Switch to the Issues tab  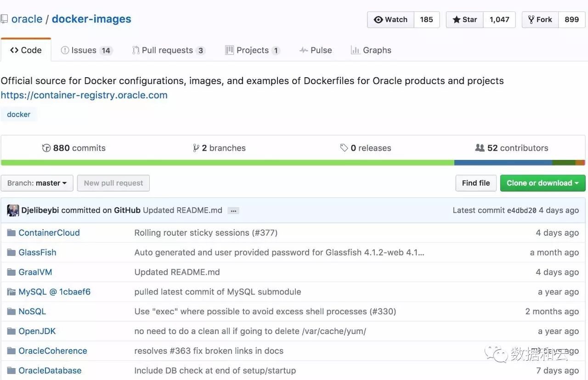pyautogui.click(x=86, y=51)
